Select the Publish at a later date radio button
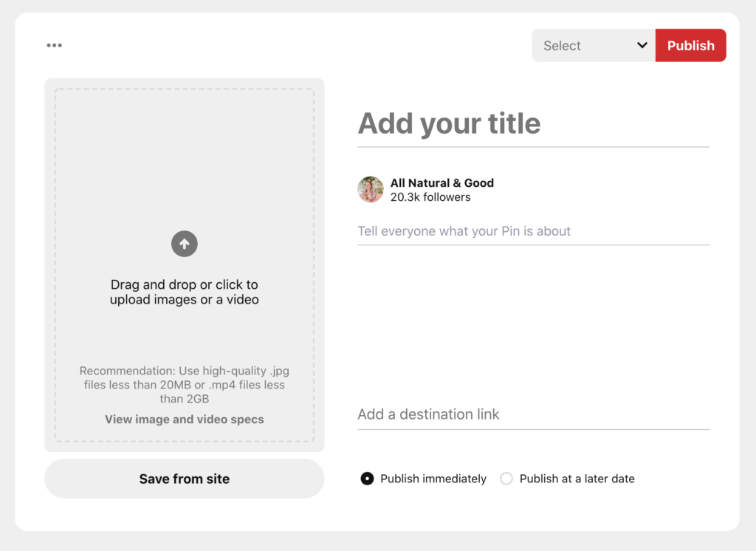 click(x=506, y=479)
